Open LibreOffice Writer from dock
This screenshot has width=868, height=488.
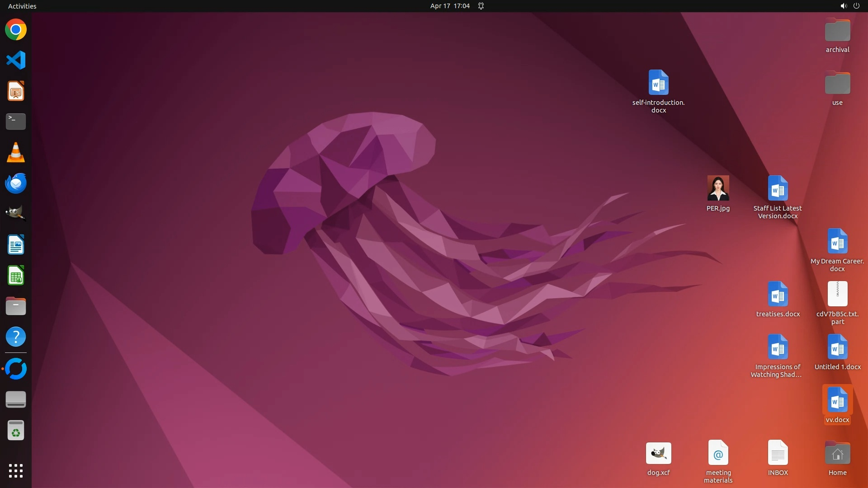pyautogui.click(x=16, y=244)
